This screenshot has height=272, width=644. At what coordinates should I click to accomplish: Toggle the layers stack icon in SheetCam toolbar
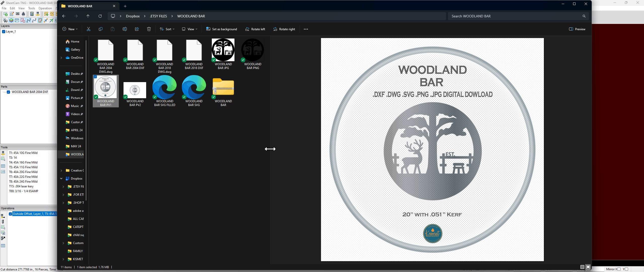[x=11, y=21]
